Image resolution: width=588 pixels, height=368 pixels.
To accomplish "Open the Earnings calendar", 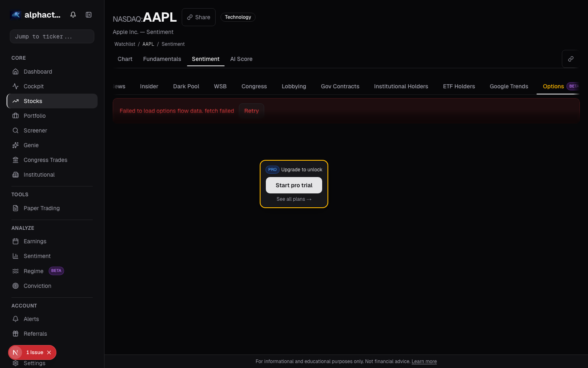I will (x=35, y=241).
